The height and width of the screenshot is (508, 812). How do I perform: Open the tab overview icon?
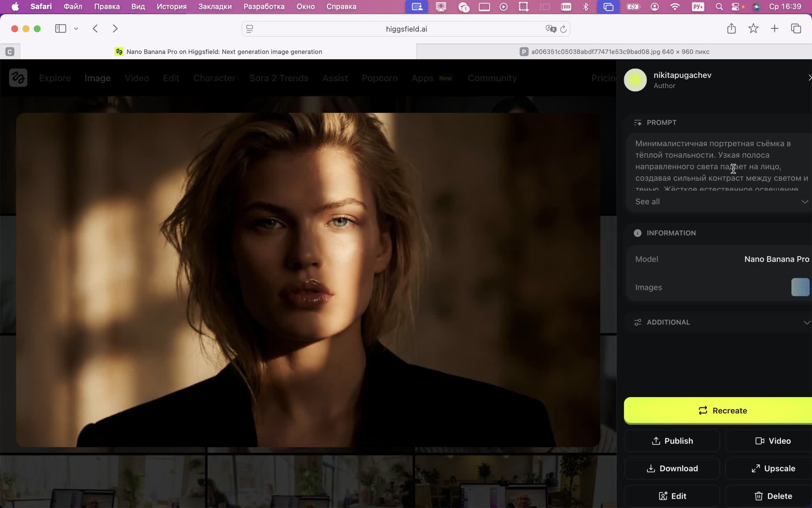click(796, 29)
